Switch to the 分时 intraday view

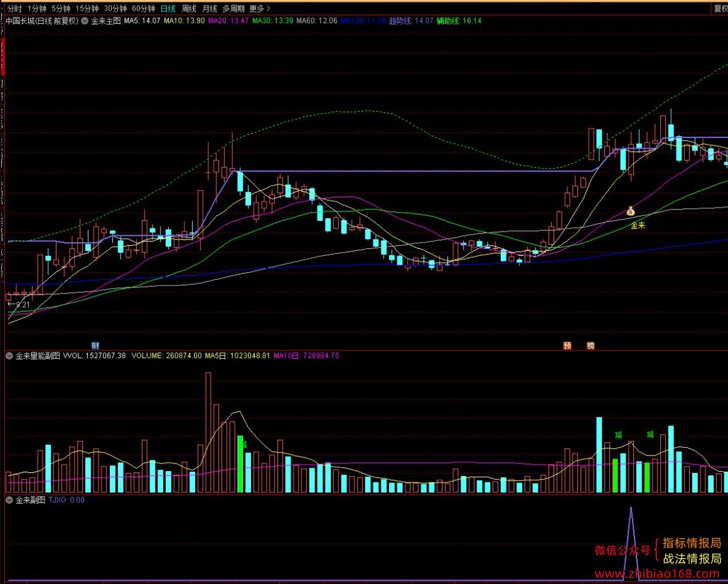[14, 8]
